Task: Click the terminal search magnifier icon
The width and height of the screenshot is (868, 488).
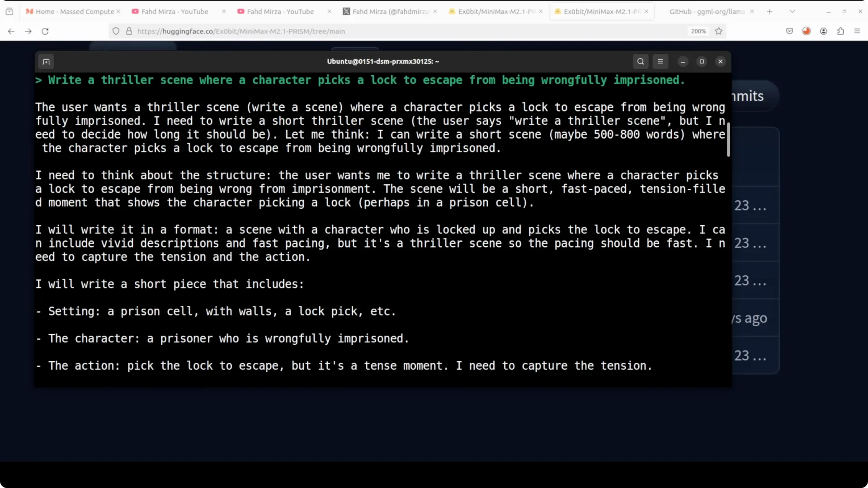Action: pos(640,61)
